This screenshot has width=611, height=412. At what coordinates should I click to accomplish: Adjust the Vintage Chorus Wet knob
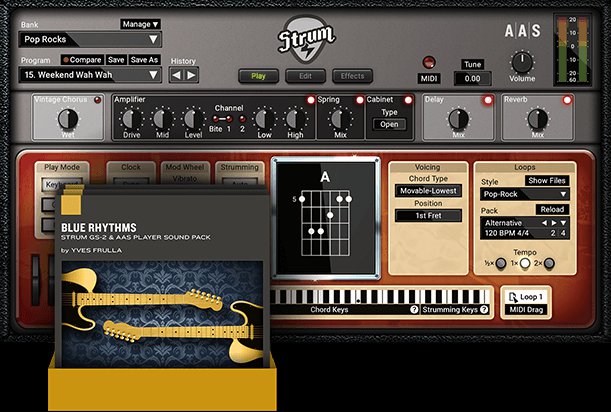(x=68, y=119)
